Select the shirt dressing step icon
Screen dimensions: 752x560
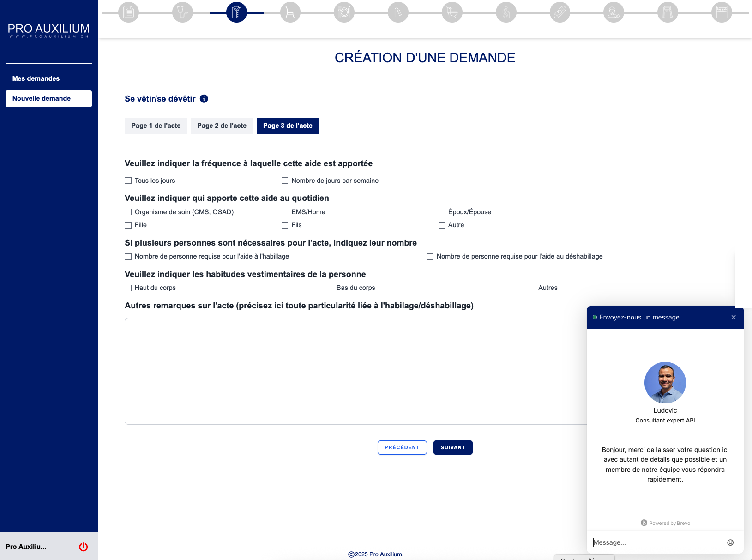(236, 12)
